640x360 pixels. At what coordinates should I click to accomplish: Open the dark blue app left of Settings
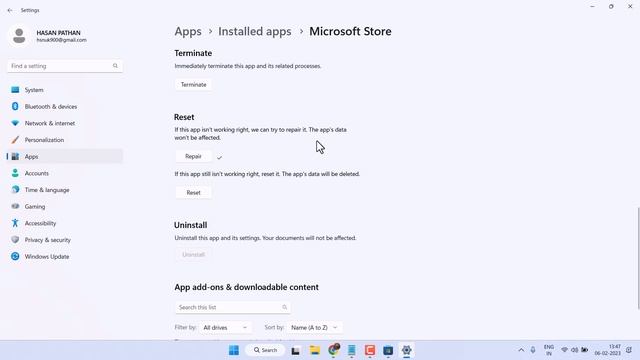click(388, 350)
